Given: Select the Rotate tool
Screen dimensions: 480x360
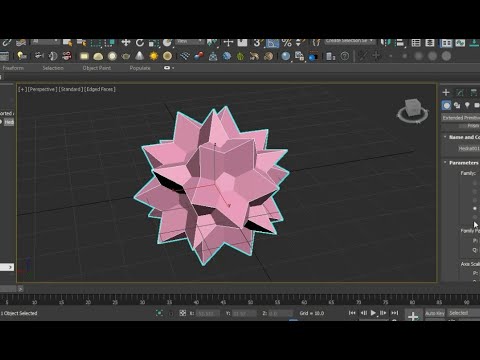Looking at the screenshot, I should [140, 42].
